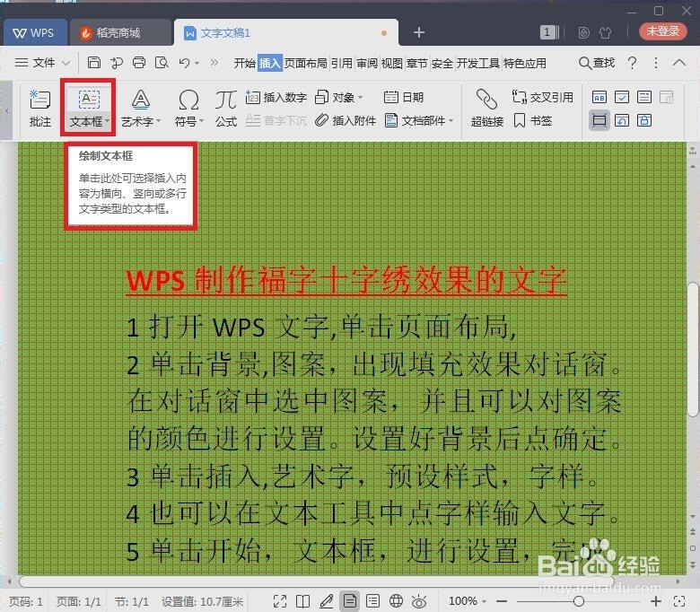Collapse the ribbon with the chevron
The image size is (700, 612).
pos(679,63)
